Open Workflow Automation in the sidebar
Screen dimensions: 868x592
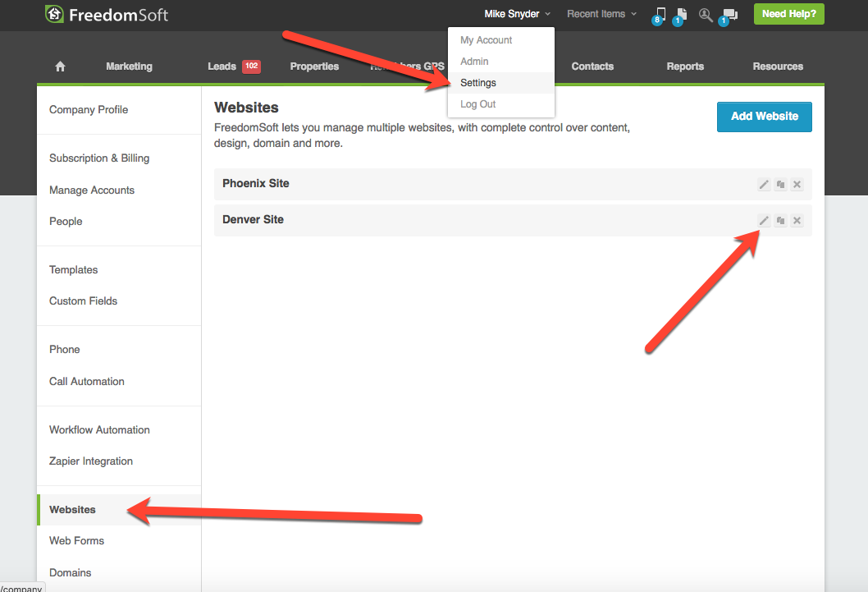pyautogui.click(x=99, y=429)
